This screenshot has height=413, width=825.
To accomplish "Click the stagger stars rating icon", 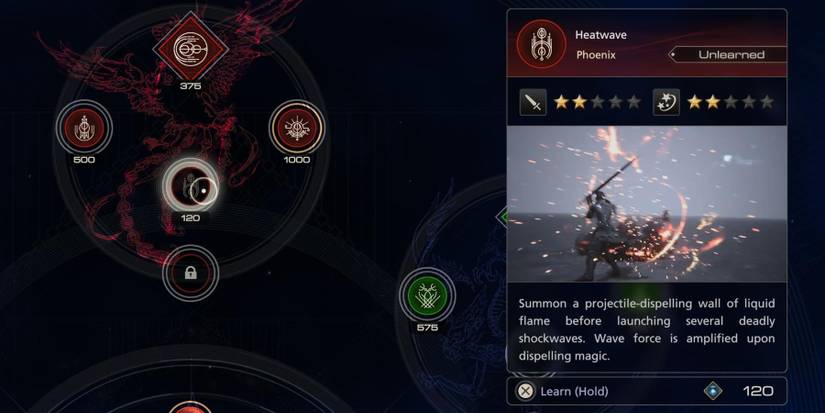I will click(x=666, y=102).
